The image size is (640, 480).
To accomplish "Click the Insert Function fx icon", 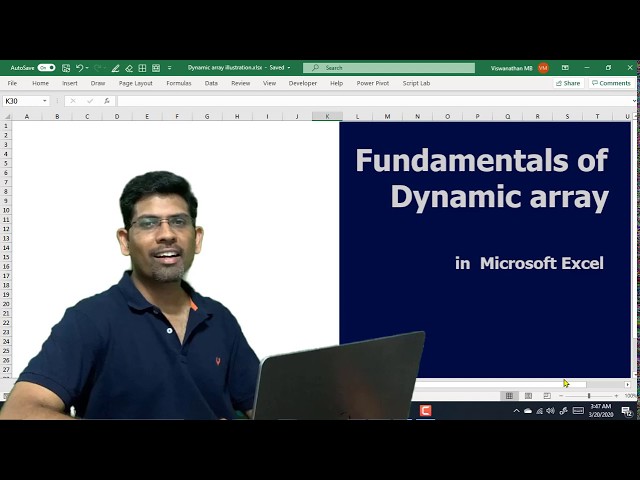I will coord(107,101).
